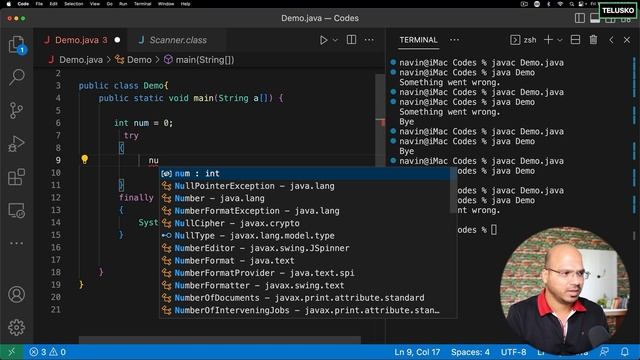
Task: Click the suggestion list scrollbar
Action: [453, 190]
